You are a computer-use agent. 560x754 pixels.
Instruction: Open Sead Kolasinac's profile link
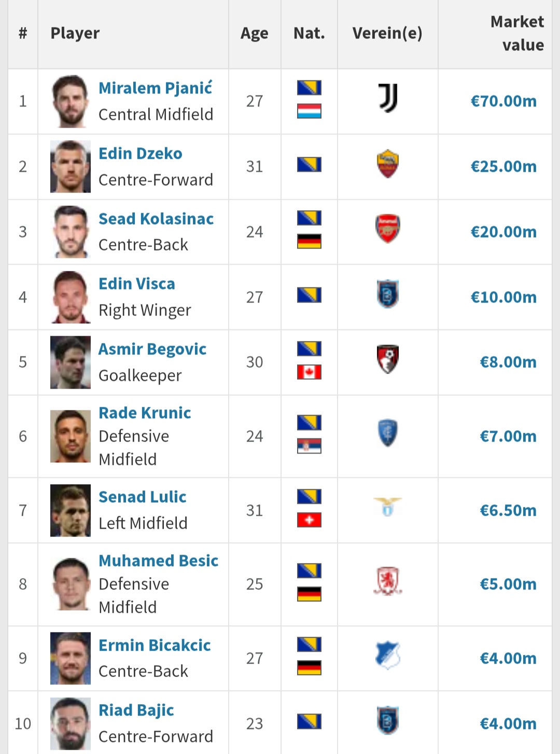(156, 219)
